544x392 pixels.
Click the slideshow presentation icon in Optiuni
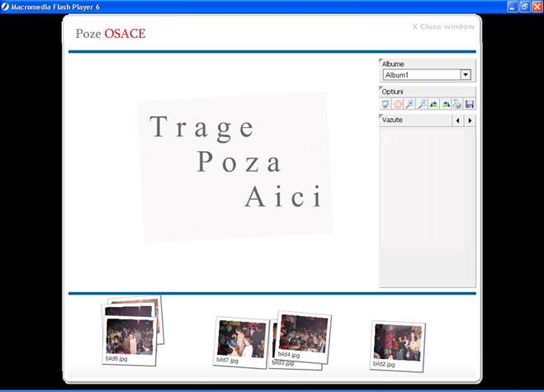pos(386,105)
